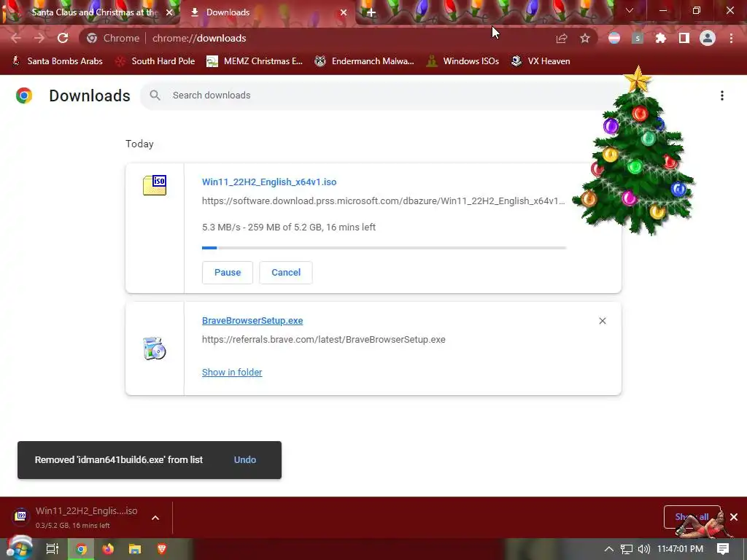
Task: Click the striped flag extension icon
Action: tap(614, 38)
